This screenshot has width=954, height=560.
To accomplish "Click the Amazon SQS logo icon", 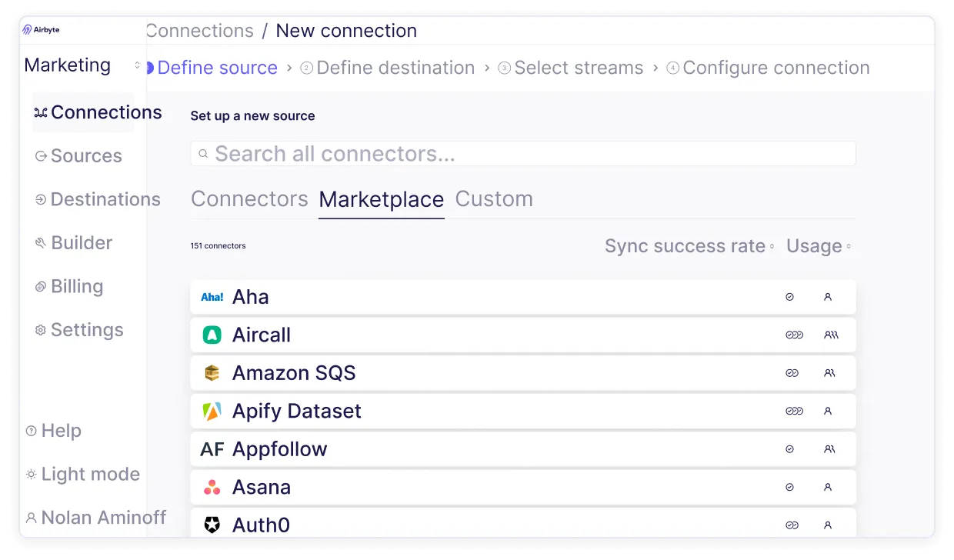I will tap(212, 373).
